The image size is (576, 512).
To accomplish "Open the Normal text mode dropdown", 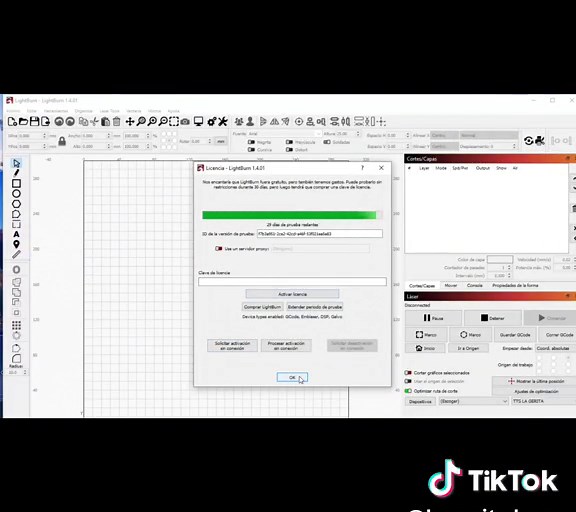I will pos(489,136).
